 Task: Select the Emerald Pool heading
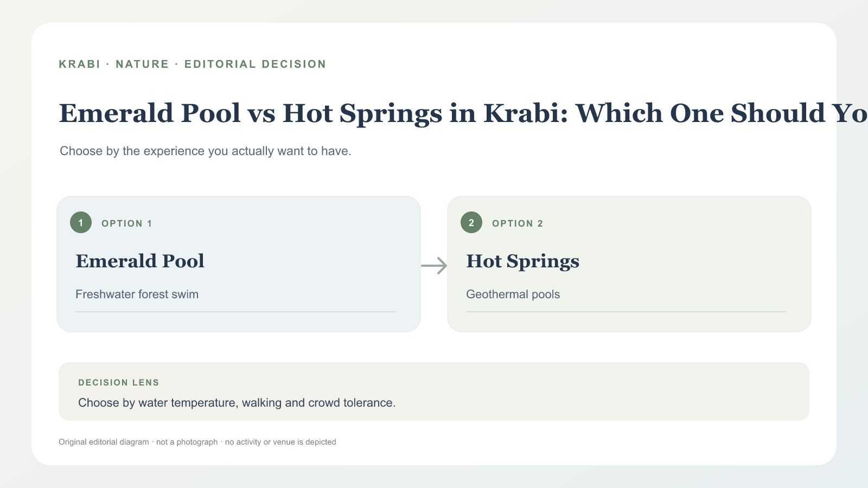tap(140, 261)
